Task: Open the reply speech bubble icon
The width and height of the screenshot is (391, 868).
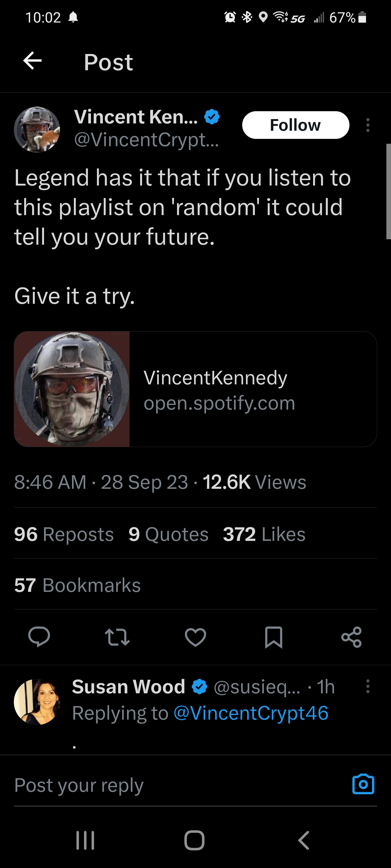Action: [x=39, y=637]
